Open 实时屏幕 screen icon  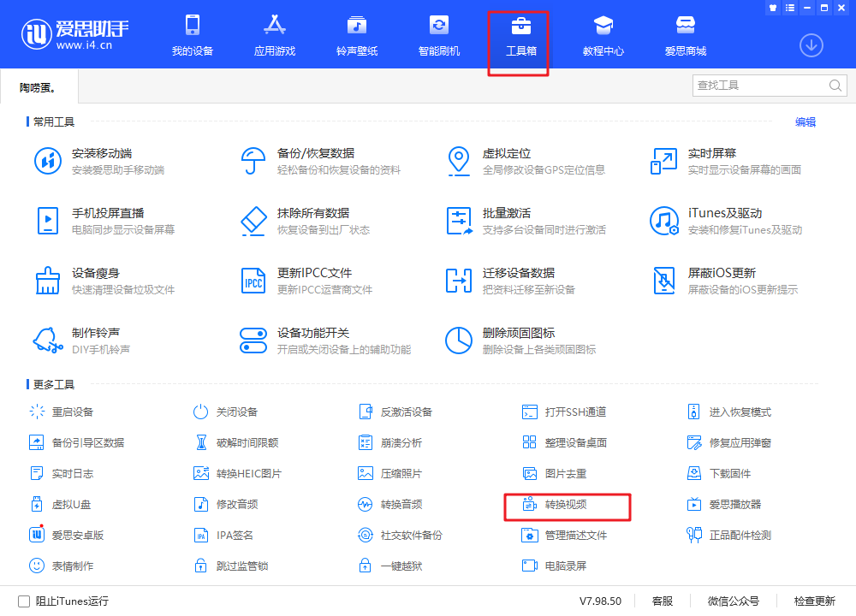664,161
